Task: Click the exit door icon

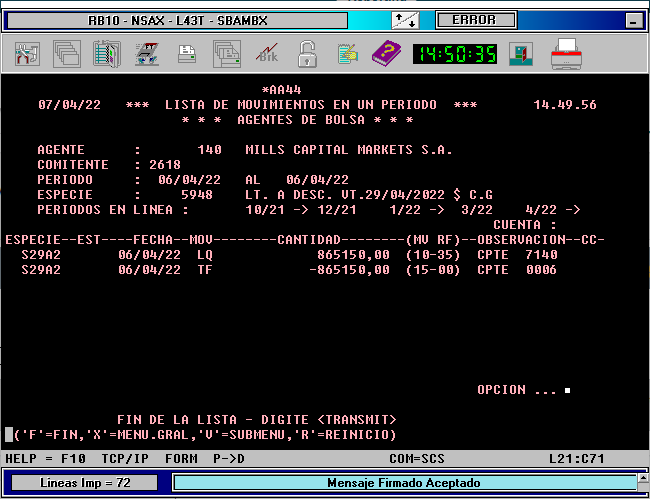Action: tap(521, 54)
